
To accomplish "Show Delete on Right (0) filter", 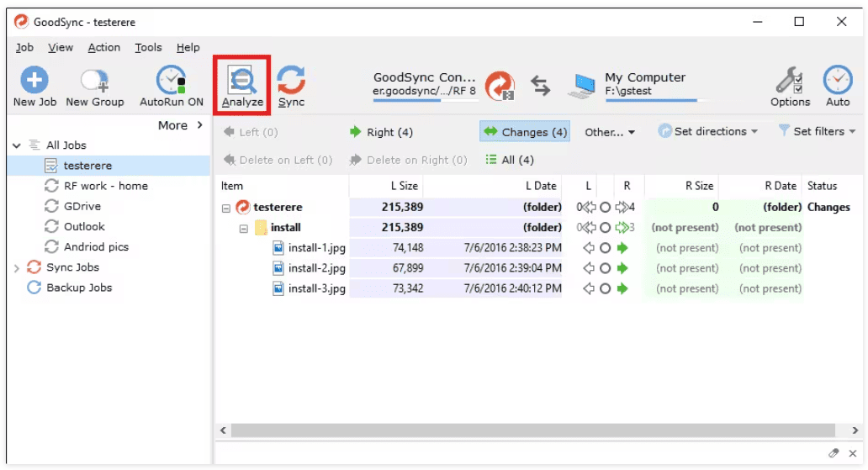I will point(408,160).
